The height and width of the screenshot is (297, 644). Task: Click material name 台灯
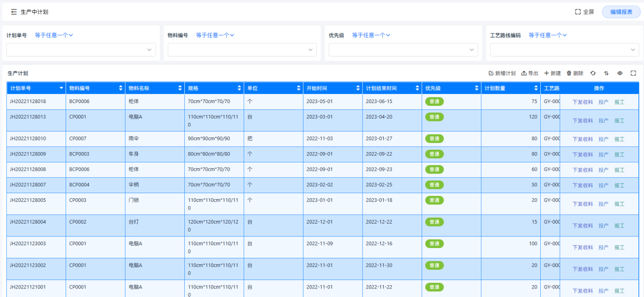click(x=134, y=222)
